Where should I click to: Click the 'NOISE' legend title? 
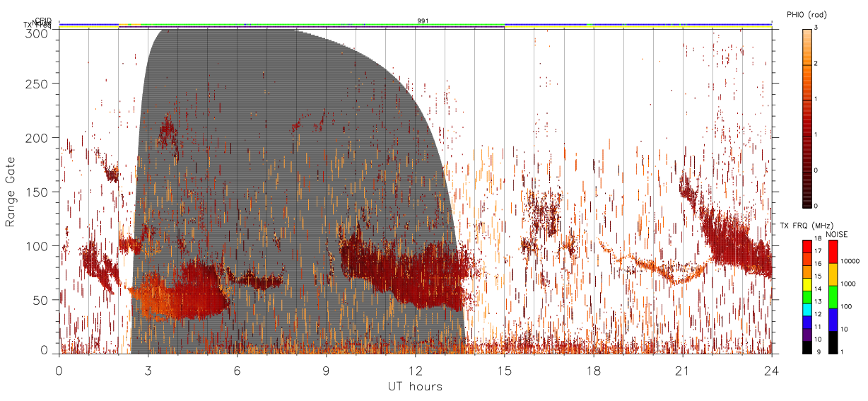click(x=837, y=233)
